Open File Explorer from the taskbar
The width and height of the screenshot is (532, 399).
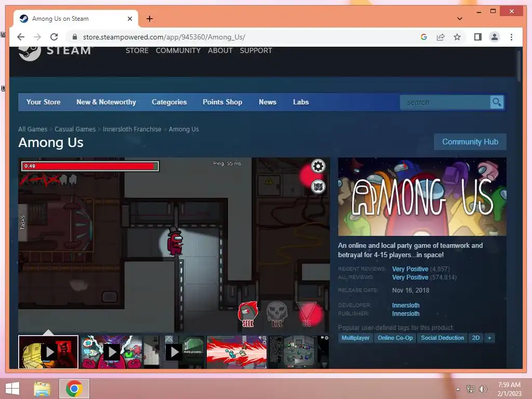(x=42, y=389)
